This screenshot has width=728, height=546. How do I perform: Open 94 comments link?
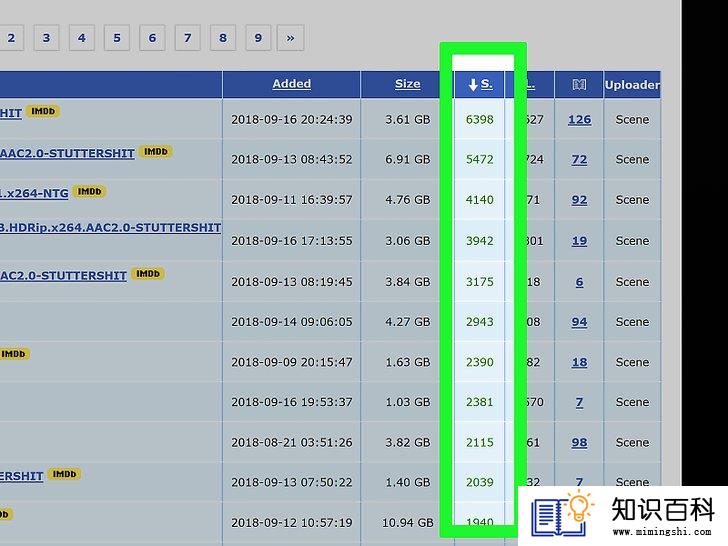click(579, 322)
